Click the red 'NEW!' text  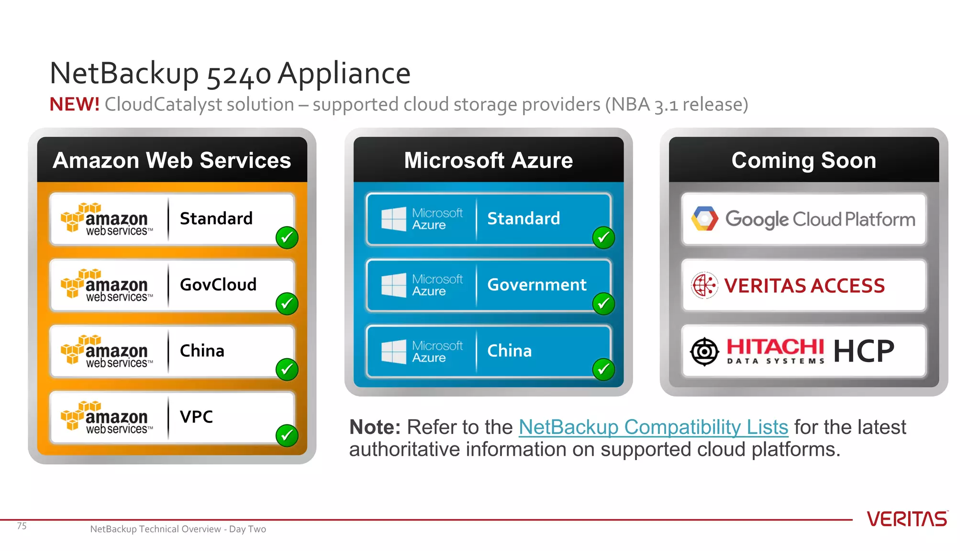(x=75, y=104)
